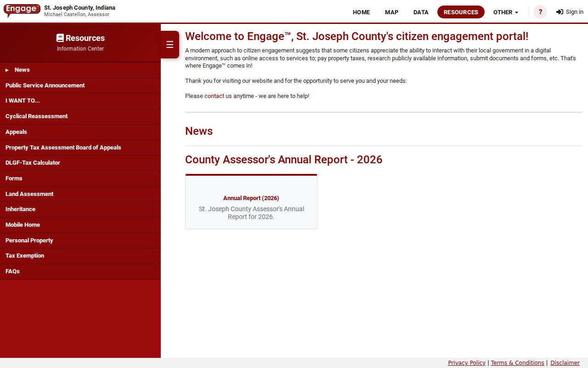Click the Welcome to Engage heading
This screenshot has width=588, height=368.
tap(356, 36)
